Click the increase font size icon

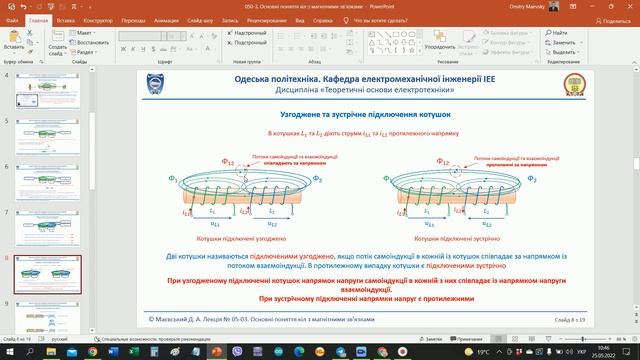click(192, 36)
